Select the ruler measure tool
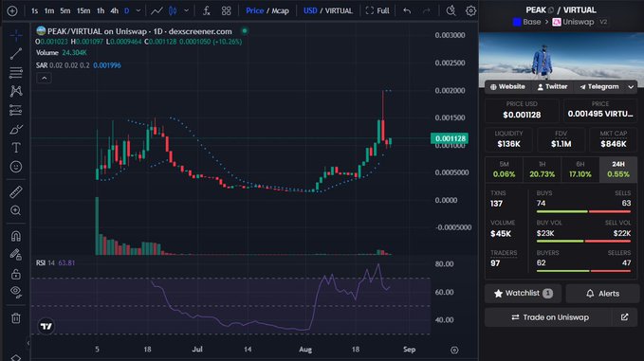Screen dimensions: 644x361 pyautogui.click(x=16, y=191)
